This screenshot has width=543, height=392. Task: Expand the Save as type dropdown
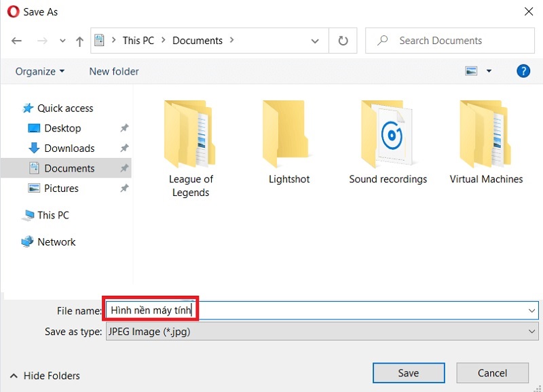click(531, 332)
